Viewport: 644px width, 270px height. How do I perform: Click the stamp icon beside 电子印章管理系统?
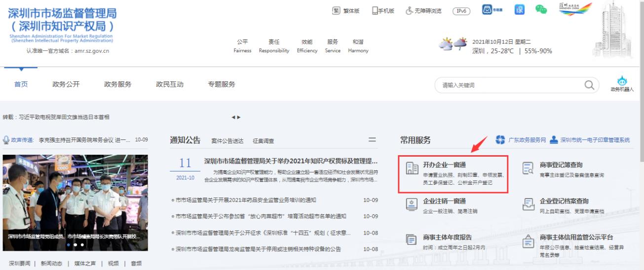pyautogui.click(x=554, y=140)
